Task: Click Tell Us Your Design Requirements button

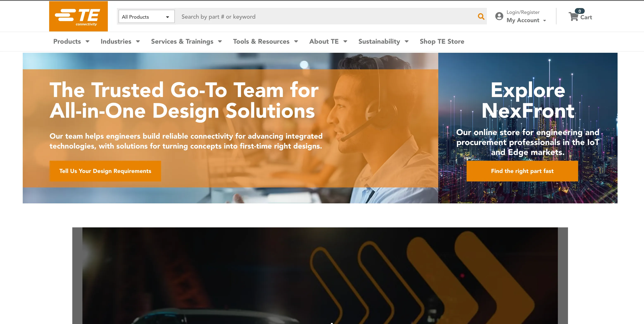Action: point(105,171)
